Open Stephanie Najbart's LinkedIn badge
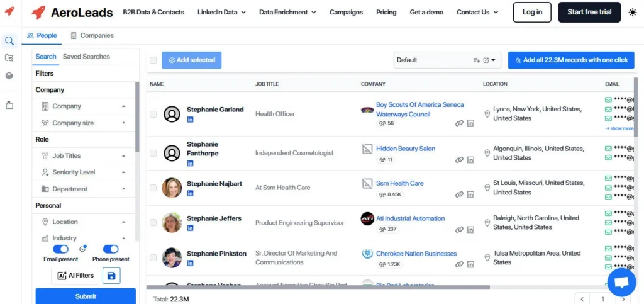Screen dimensions: 644x304 tap(190, 193)
